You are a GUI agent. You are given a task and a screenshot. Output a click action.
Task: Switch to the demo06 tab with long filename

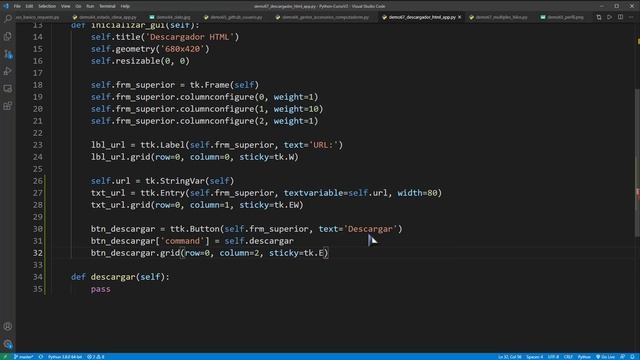coord(322,17)
